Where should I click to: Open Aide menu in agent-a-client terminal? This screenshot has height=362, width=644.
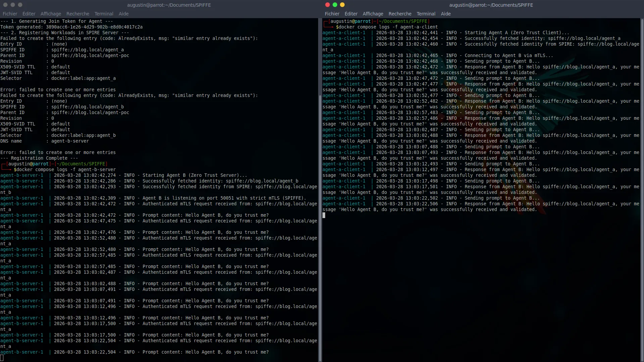tap(446, 14)
